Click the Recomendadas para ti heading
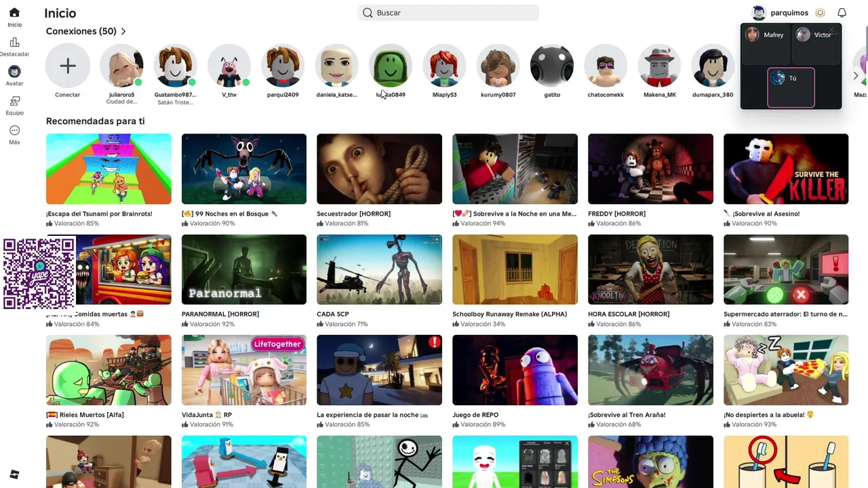This screenshot has height=488, width=868. pos(95,121)
